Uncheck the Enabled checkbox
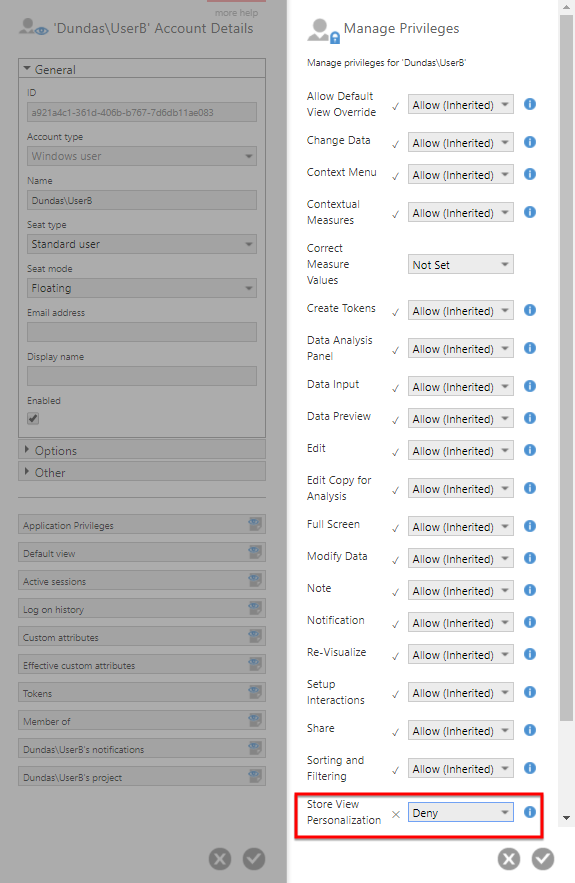Screen dimensions: 575x883 coord(33,418)
